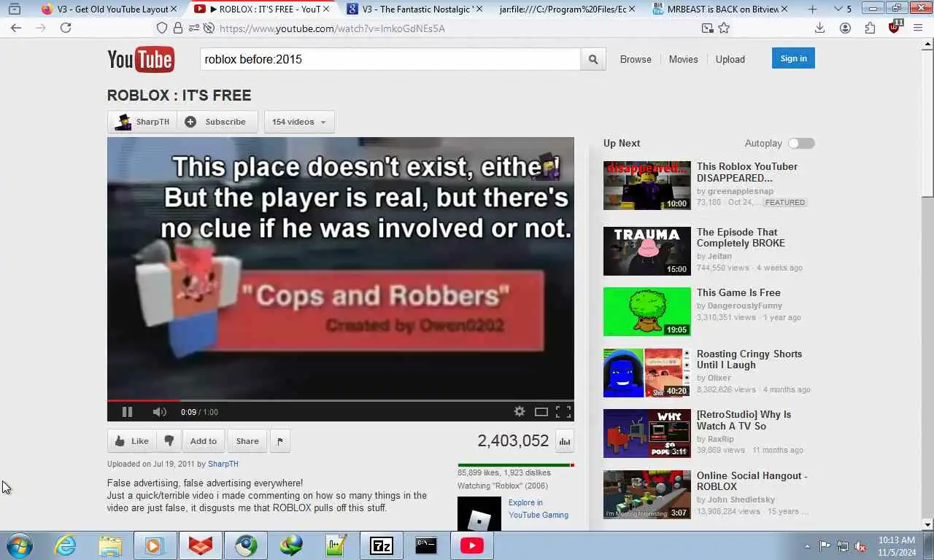Image resolution: width=934 pixels, height=560 pixels.
Task: Open SharpTH uploader link
Action: [x=223, y=464]
